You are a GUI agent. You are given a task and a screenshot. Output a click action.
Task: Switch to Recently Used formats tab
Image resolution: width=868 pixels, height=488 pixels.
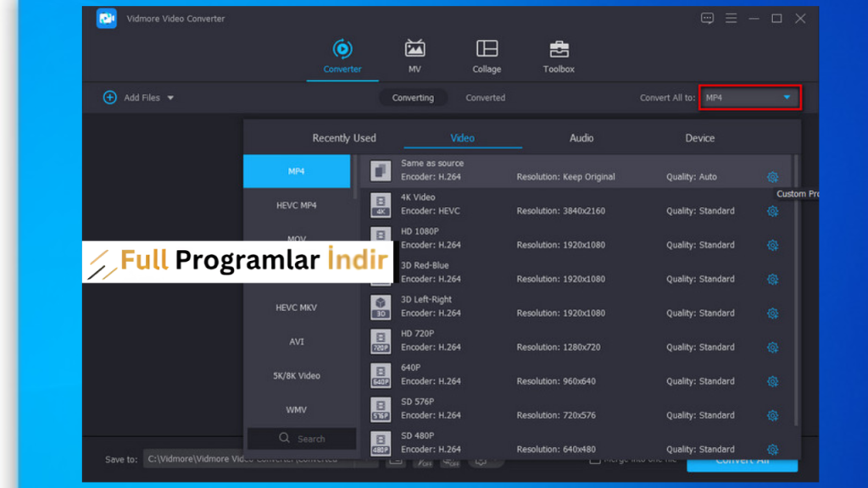point(344,138)
